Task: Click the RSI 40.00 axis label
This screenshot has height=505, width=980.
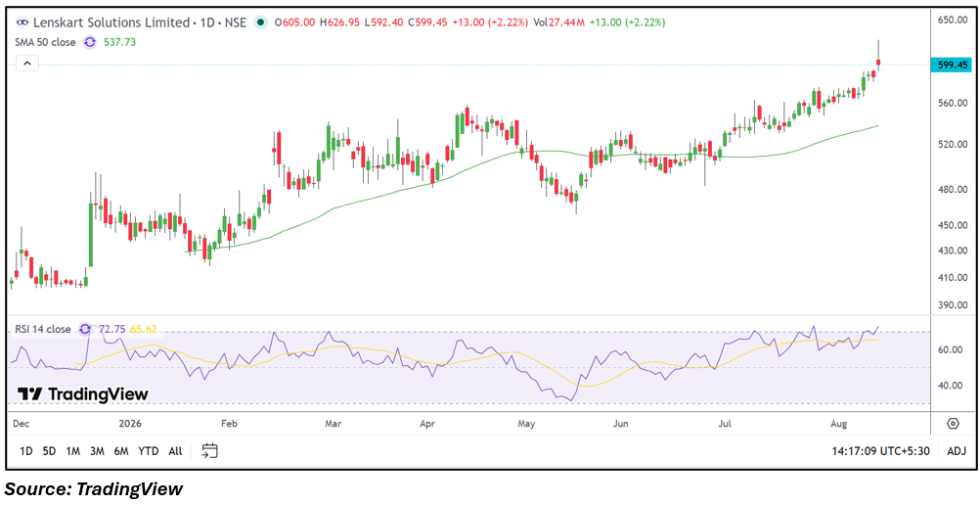Action: pos(950,386)
